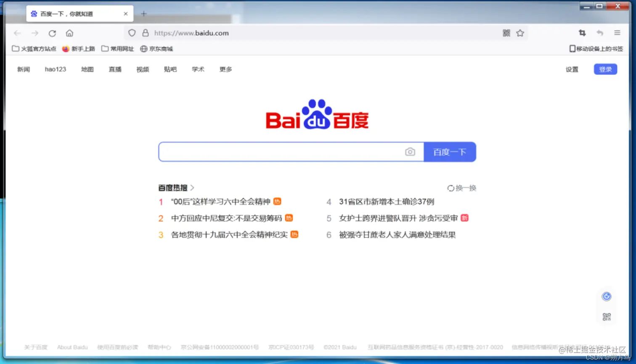This screenshot has height=364, width=636.
Task: Go back with the browser back arrow
Action: [x=17, y=33]
